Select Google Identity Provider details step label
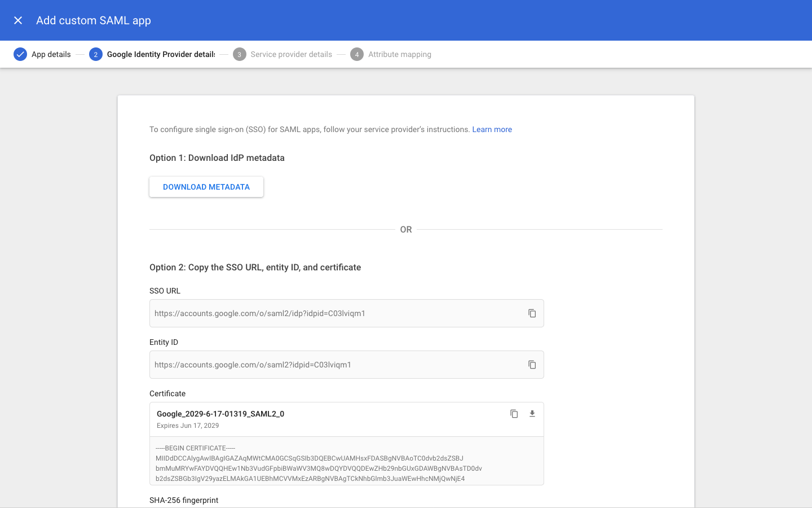The width and height of the screenshot is (812, 508). point(161,54)
